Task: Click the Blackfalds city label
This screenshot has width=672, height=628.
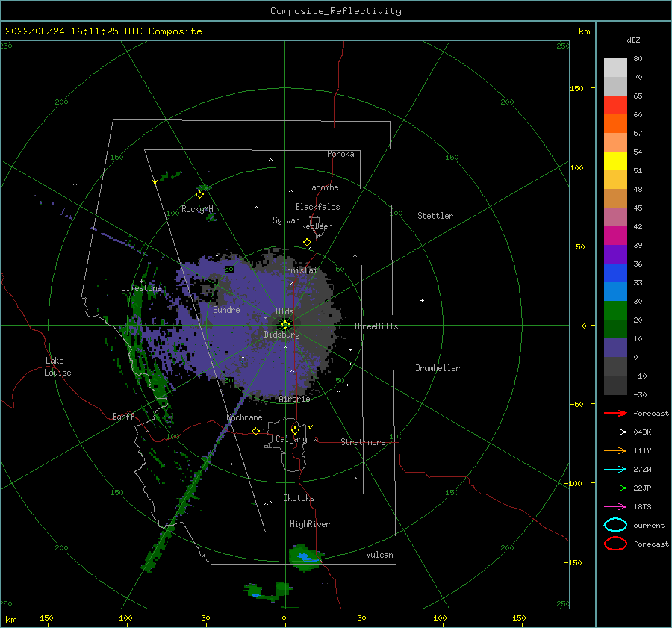Action: (x=317, y=207)
